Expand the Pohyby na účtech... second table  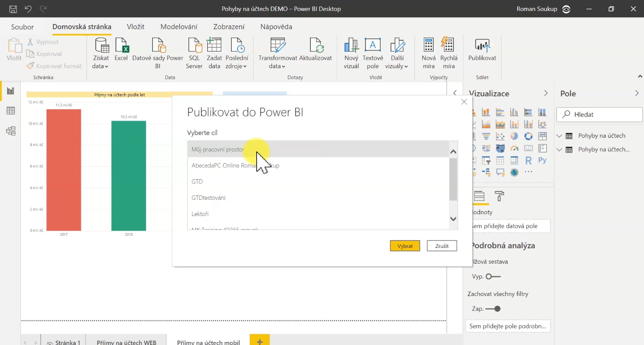559,150
